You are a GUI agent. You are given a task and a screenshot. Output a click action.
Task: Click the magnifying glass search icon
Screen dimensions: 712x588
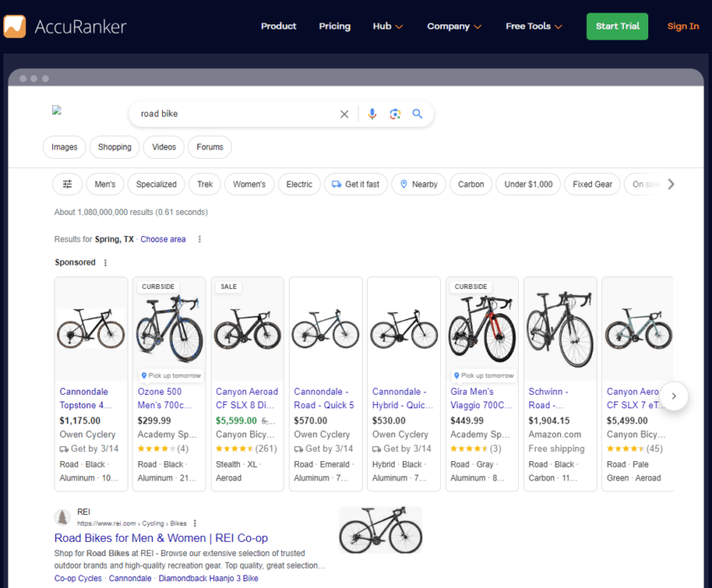[417, 114]
